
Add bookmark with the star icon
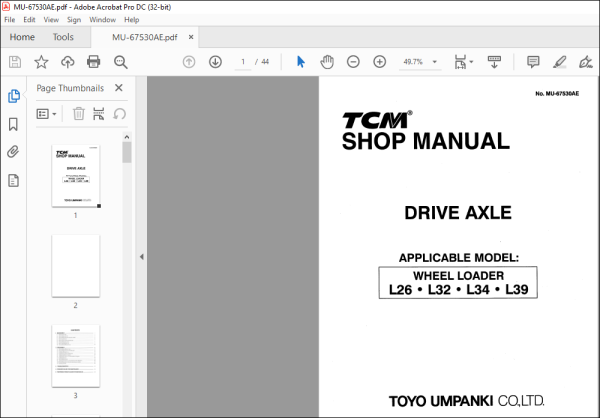coord(41,62)
